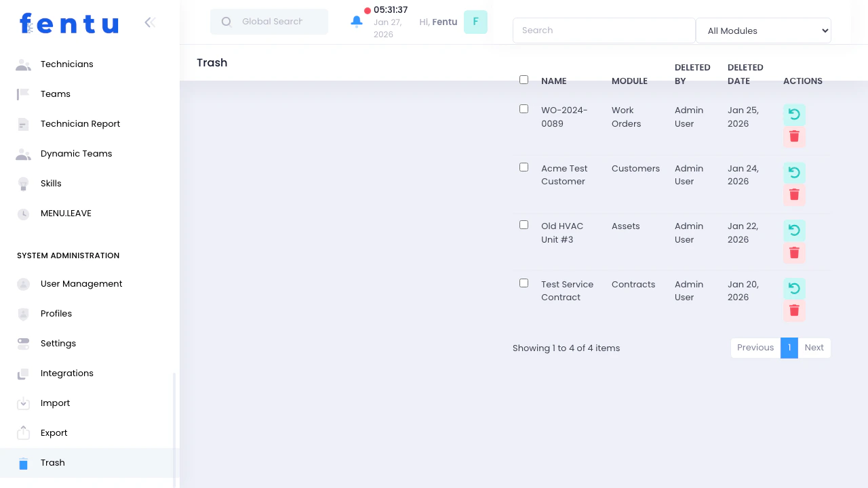Image resolution: width=868 pixels, height=488 pixels.
Task: Check the Test Service Contract checkbox
Action: click(x=524, y=283)
